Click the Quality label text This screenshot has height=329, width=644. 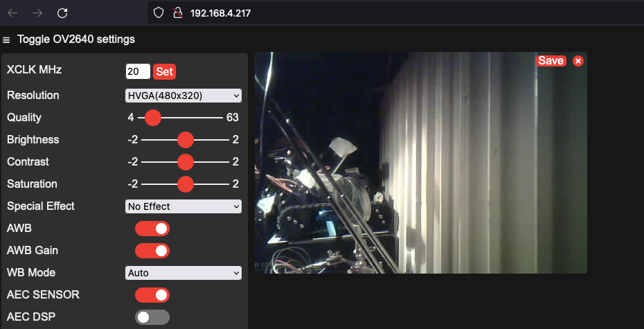point(24,118)
